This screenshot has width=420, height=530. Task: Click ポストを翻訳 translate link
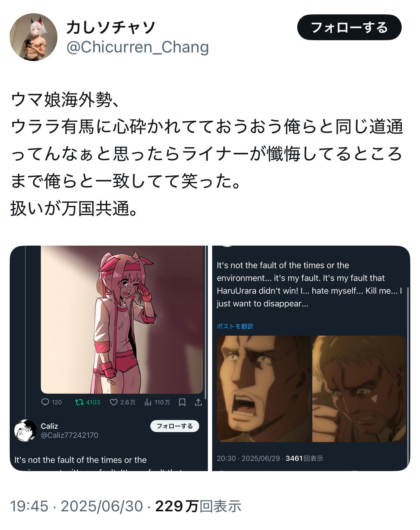pos(235,326)
